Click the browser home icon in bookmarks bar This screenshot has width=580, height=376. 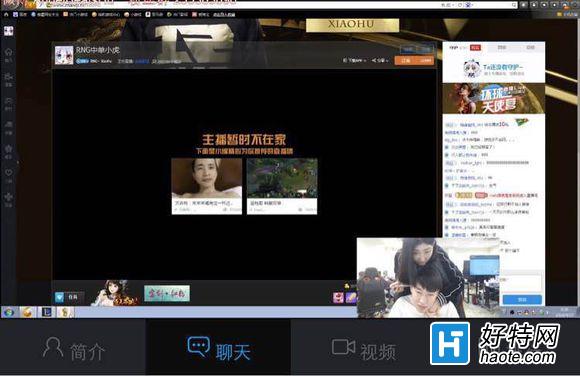[6, 14]
